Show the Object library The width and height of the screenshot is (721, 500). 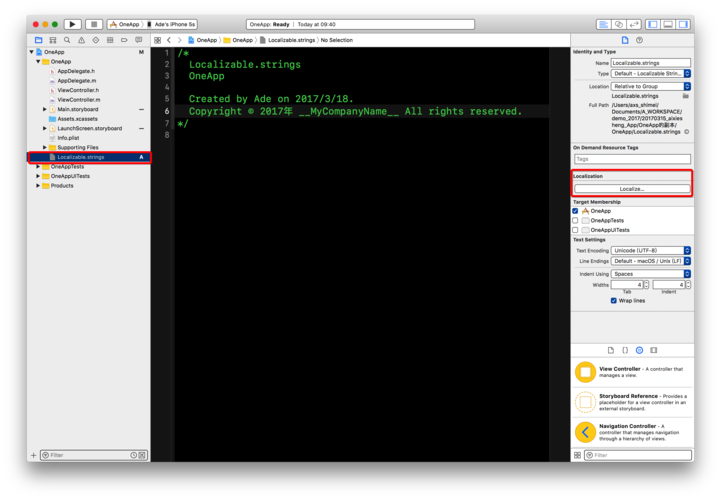click(x=639, y=350)
